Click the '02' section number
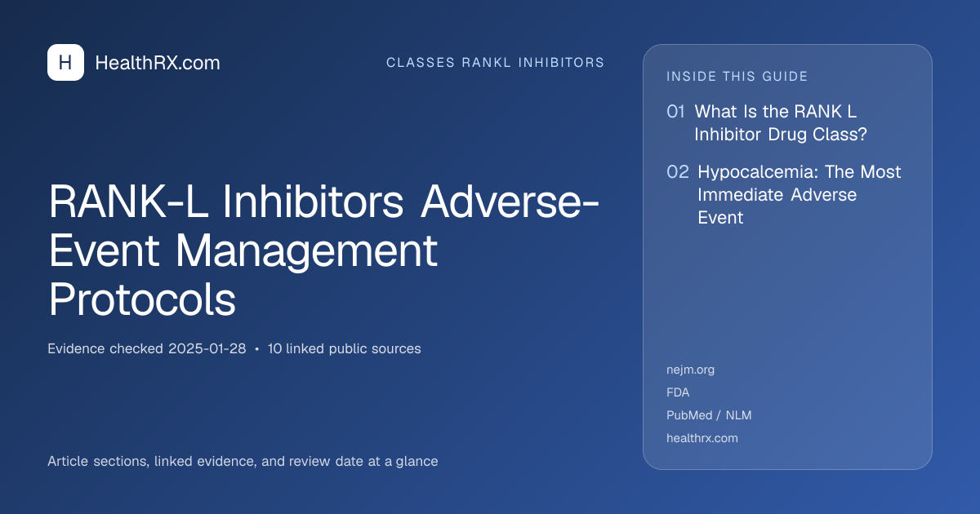Screen dimensions: 980x514 678,172
